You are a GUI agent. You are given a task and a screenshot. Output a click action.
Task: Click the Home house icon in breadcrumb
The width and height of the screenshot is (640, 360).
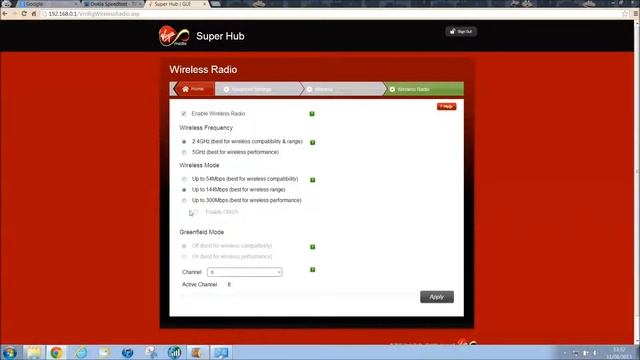[x=185, y=89]
